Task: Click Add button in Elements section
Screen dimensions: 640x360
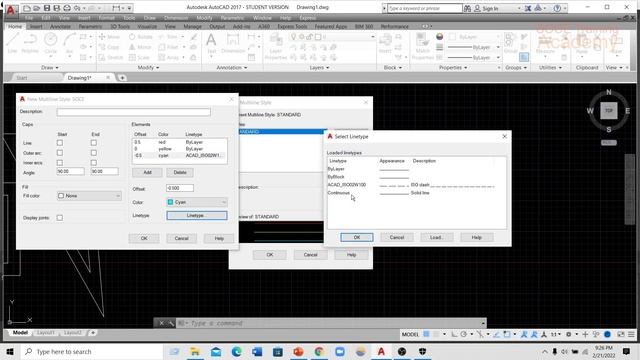Action: click(147, 172)
